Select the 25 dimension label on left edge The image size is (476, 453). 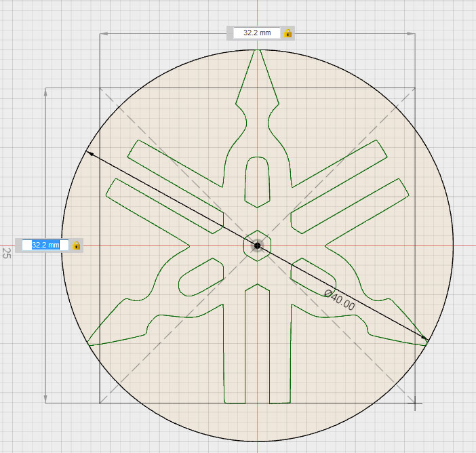[6, 253]
